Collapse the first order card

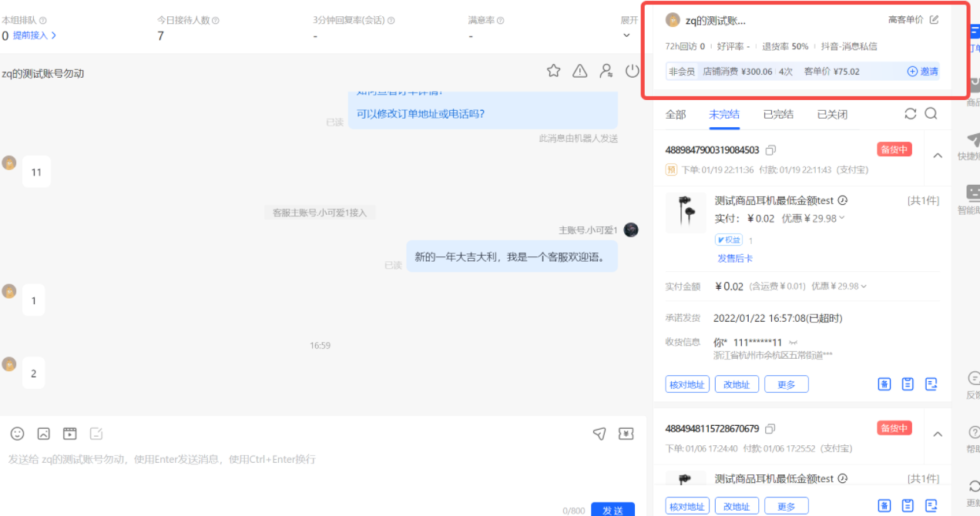click(938, 156)
